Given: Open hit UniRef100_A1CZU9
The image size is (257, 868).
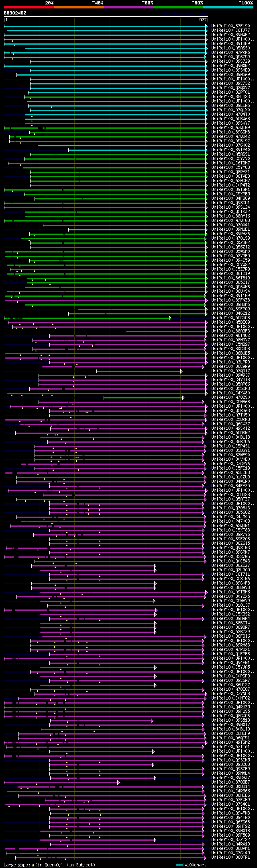Looking at the screenshot, I should [x=230, y=477].
